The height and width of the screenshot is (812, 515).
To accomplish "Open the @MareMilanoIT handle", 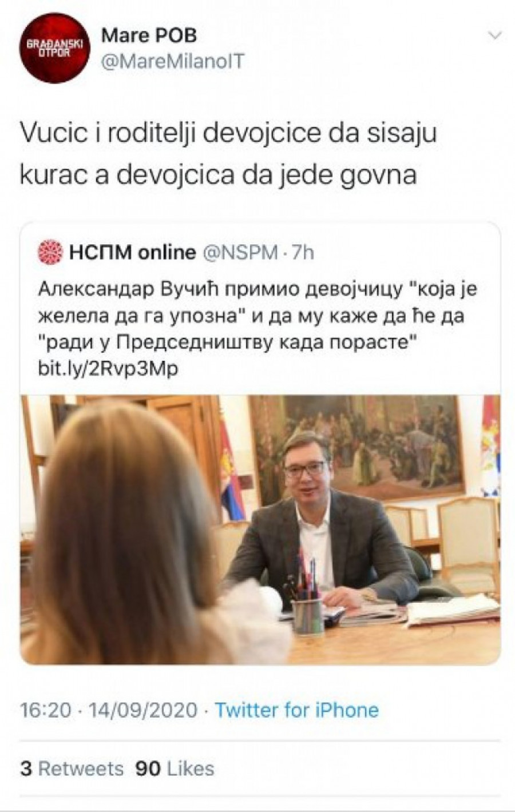I will (172, 61).
